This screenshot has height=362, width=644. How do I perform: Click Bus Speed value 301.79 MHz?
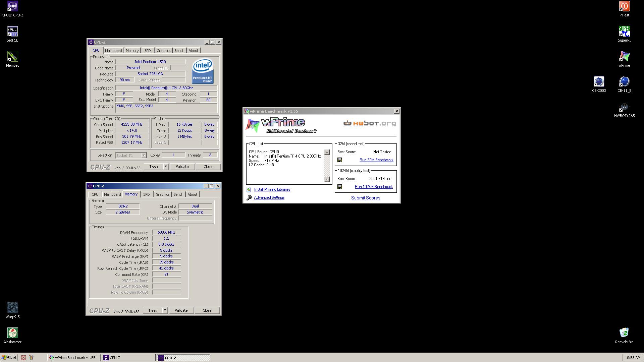(132, 137)
